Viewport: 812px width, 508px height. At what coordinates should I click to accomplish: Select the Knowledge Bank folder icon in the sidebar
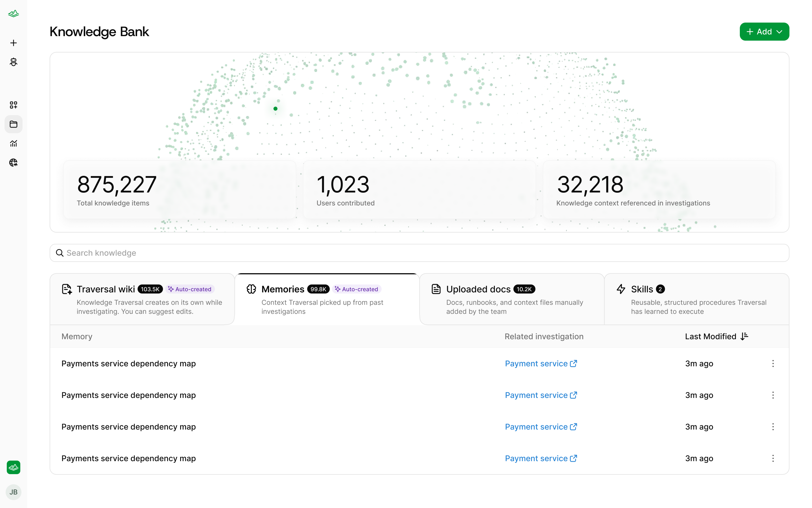14,124
